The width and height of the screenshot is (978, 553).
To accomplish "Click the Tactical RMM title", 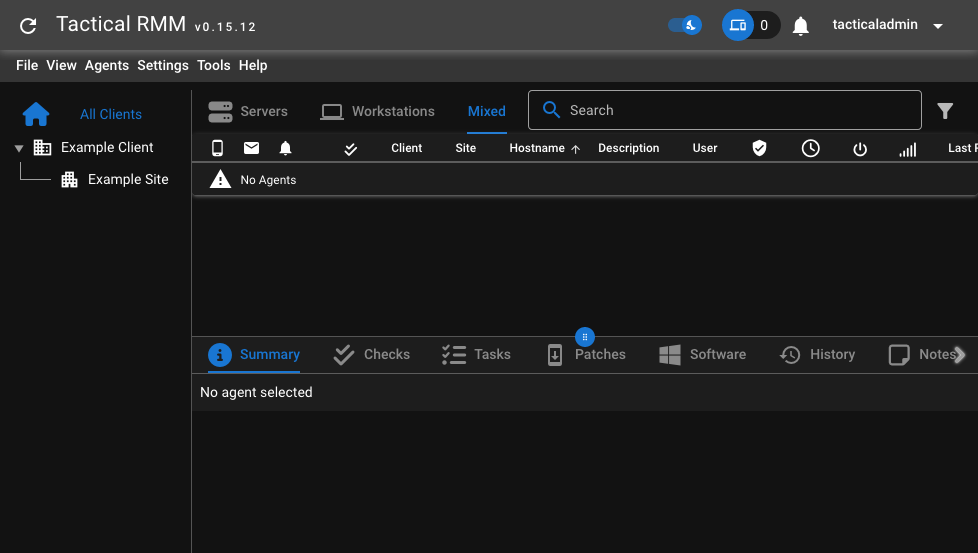I will point(121,24).
